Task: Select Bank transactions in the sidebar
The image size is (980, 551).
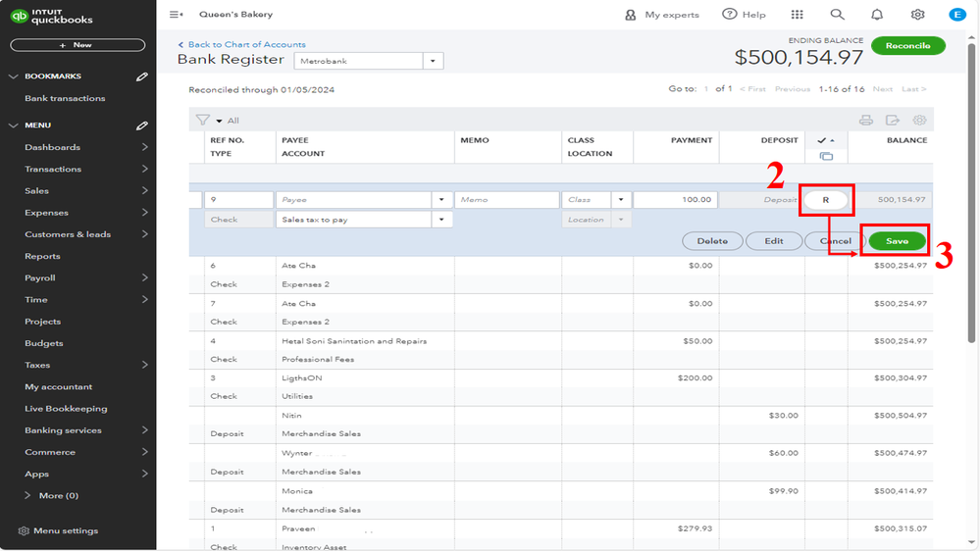Action: 65,98
